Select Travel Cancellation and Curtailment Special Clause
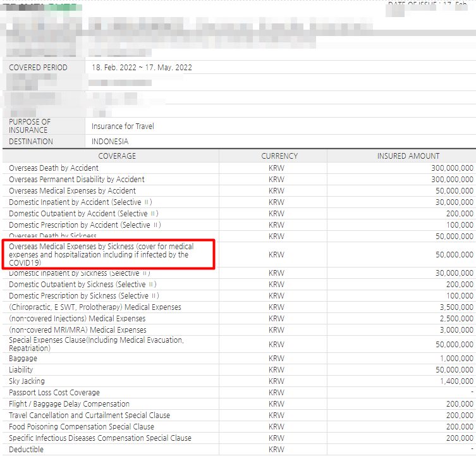 tap(90, 416)
